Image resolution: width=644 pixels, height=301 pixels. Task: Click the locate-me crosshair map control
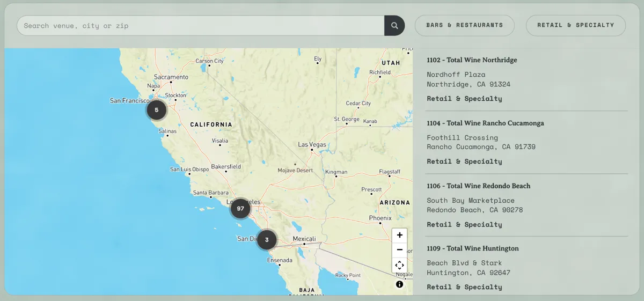399,265
